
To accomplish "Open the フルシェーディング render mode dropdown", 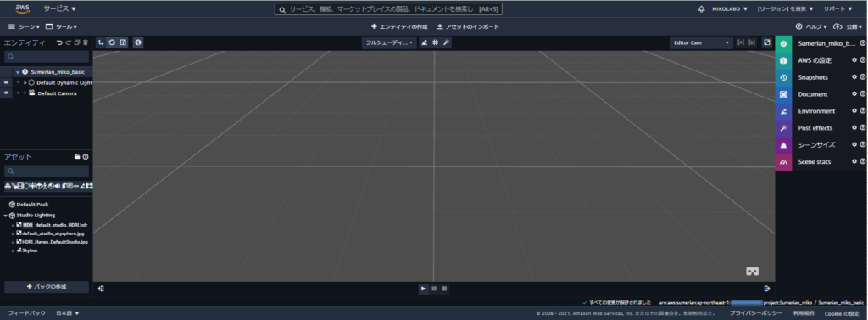I will click(389, 42).
